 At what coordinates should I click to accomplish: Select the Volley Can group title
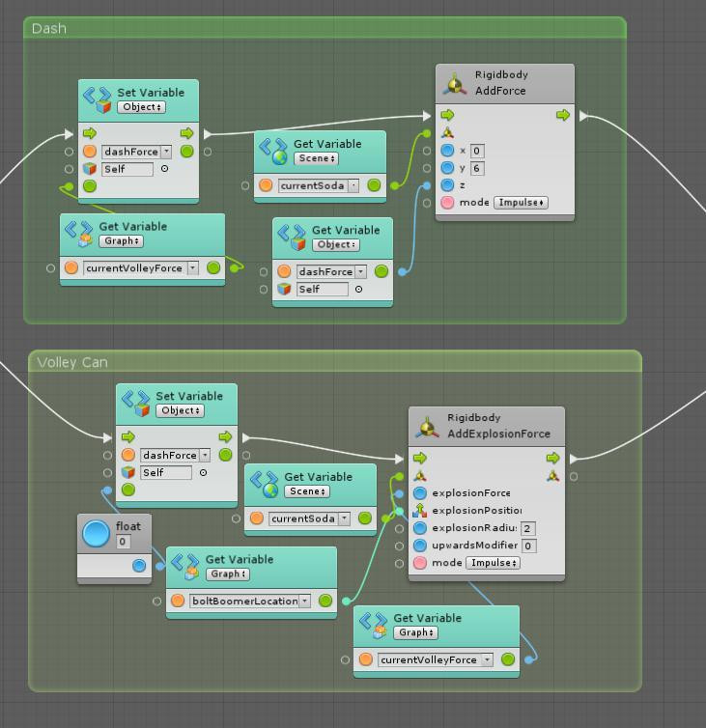(x=72, y=362)
